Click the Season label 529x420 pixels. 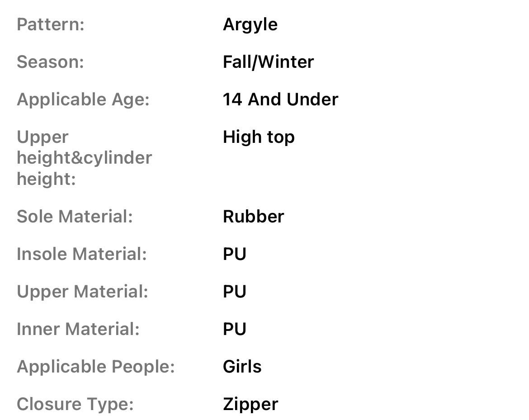coord(50,62)
